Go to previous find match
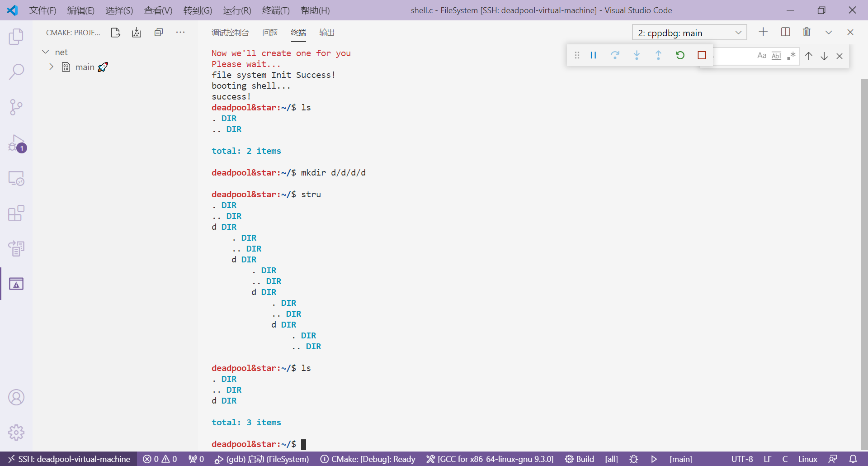Viewport: 868px width, 466px height. 809,56
